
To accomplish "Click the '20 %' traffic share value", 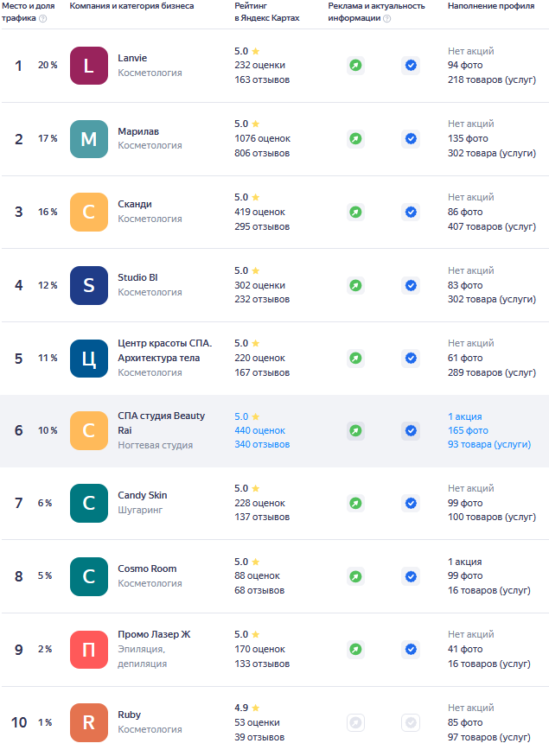I will point(48,65).
